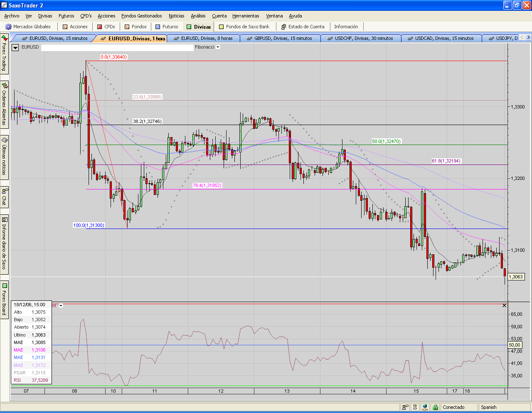Viewport: 532px width, 413px height.
Task: Switch to USDCAD 15 minutos tab
Action: tap(441, 38)
